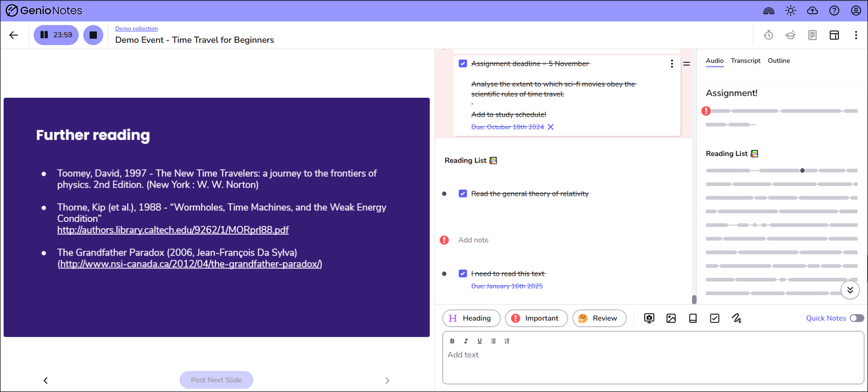868x392 pixels.
Task: Click the stop recording button
Action: pyautogui.click(x=93, y=35)
